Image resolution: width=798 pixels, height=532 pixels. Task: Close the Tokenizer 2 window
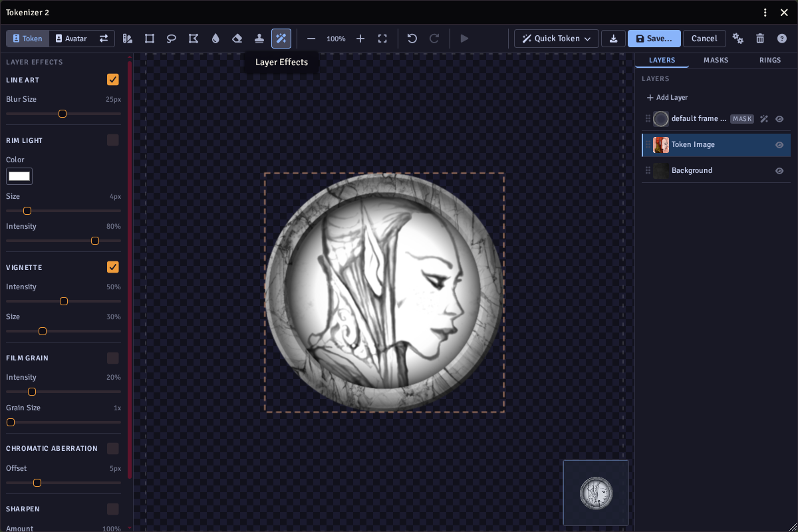[x=784, y=13]
